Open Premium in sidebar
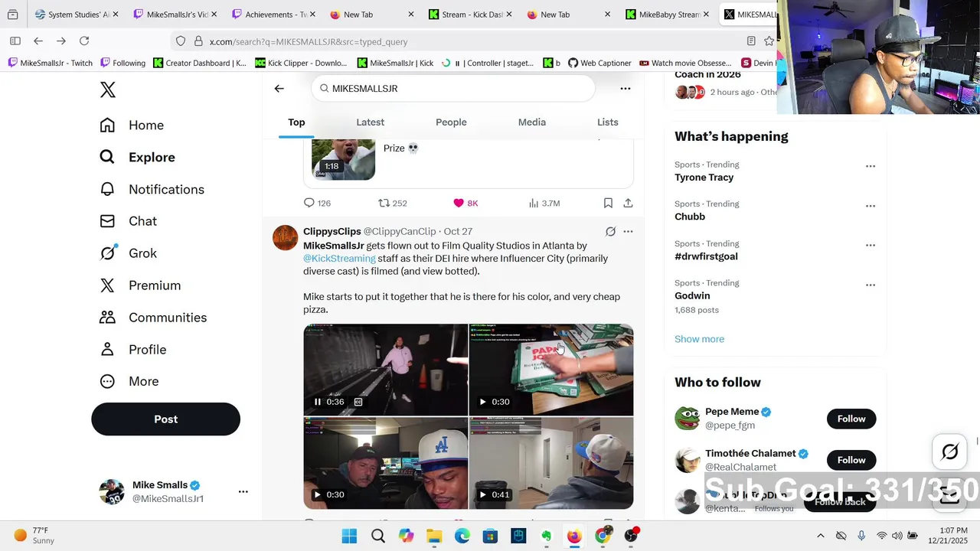The height and width of the screenshot is (551, 980). [x=140, y=285]
